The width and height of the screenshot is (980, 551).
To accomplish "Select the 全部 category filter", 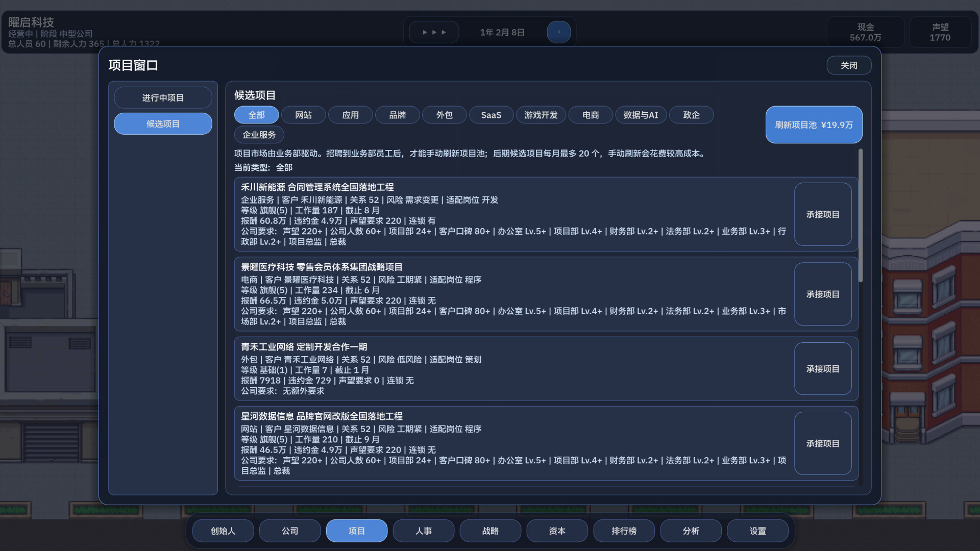I will [256, 115].
